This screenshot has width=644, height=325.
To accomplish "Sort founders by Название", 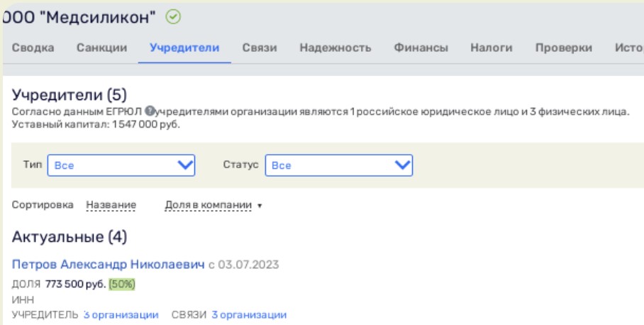I will [x=111, y=205].
